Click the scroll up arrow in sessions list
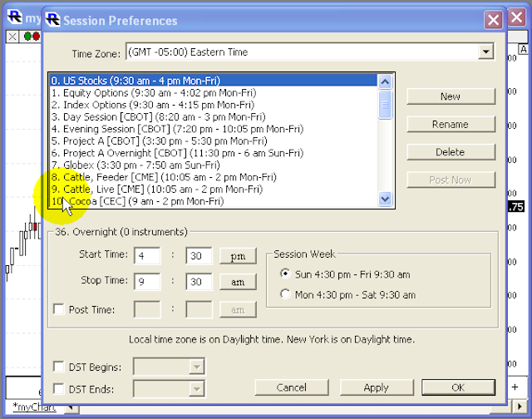This screenshot has height=419, width=532. (385, 81)
